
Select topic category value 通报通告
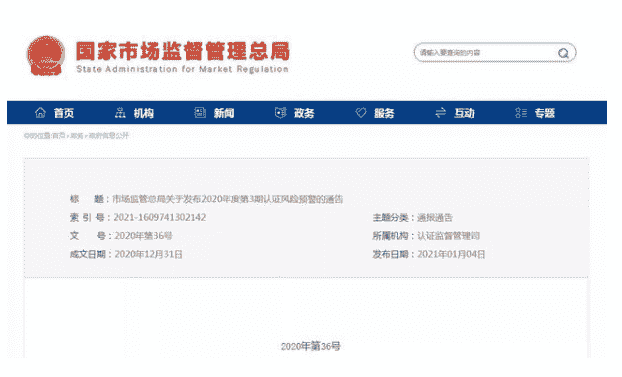(x=435, y=217)
